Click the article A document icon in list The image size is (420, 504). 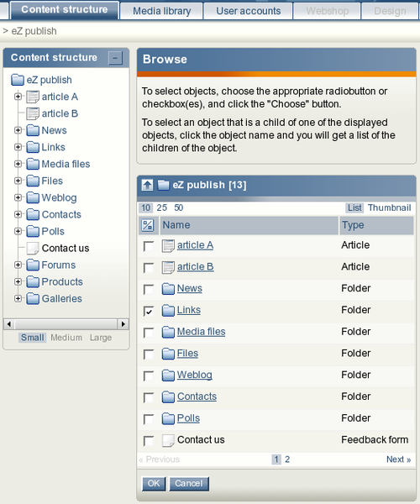(168, 245)
